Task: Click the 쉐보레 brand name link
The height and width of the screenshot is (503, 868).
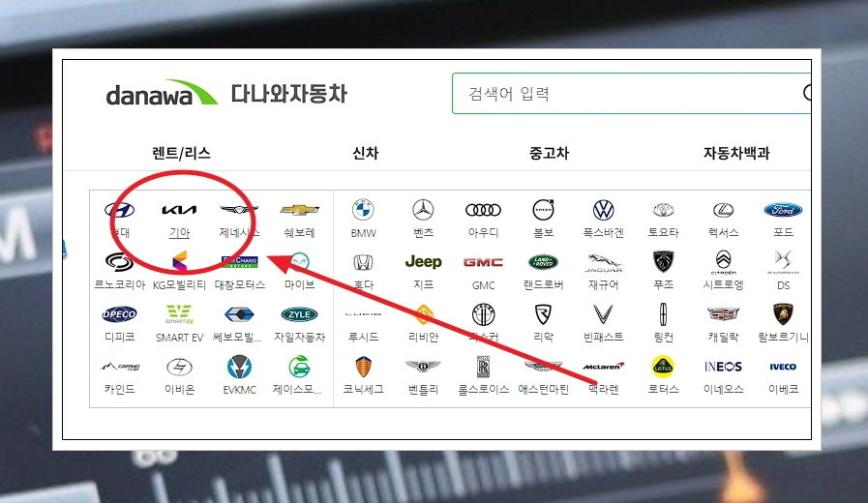Action: click(x=299, y=232)
